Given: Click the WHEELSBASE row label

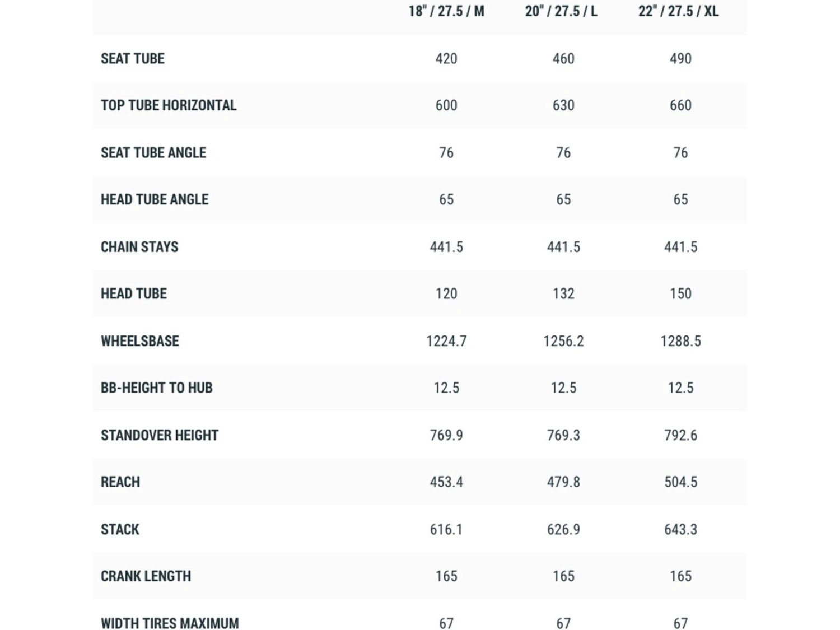Looking at the screenshot, I should pos(140,341).
